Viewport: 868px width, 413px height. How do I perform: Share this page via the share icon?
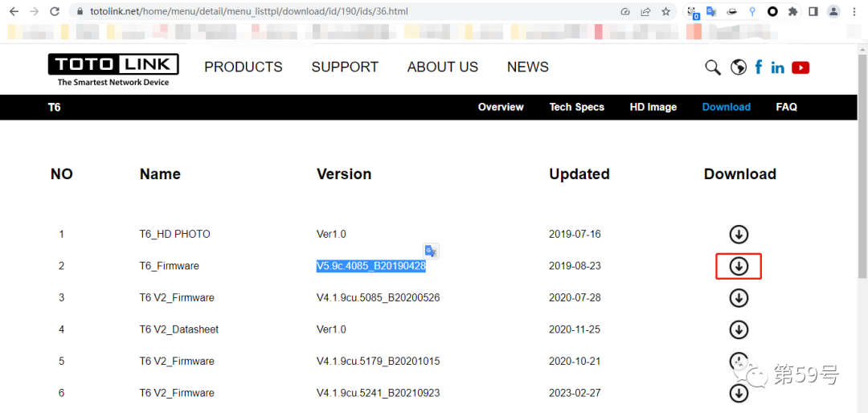(x=645, y=11)
